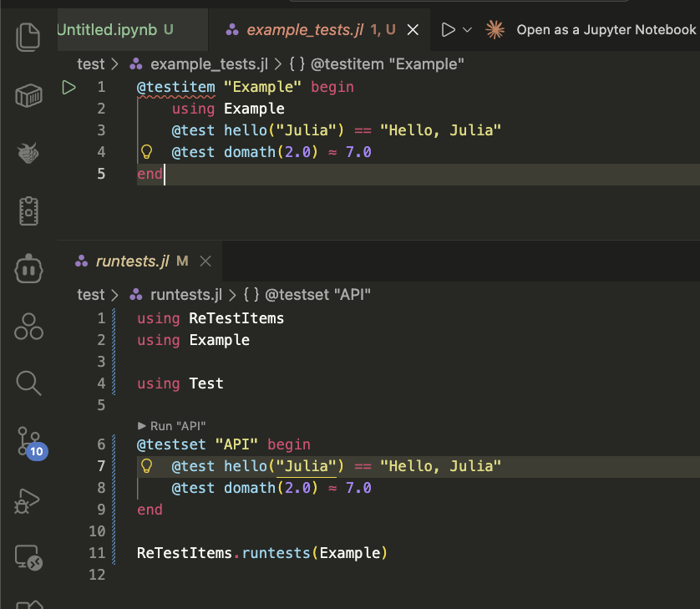Click '@testset "API"' breadcrumb segment

point(317,295)
